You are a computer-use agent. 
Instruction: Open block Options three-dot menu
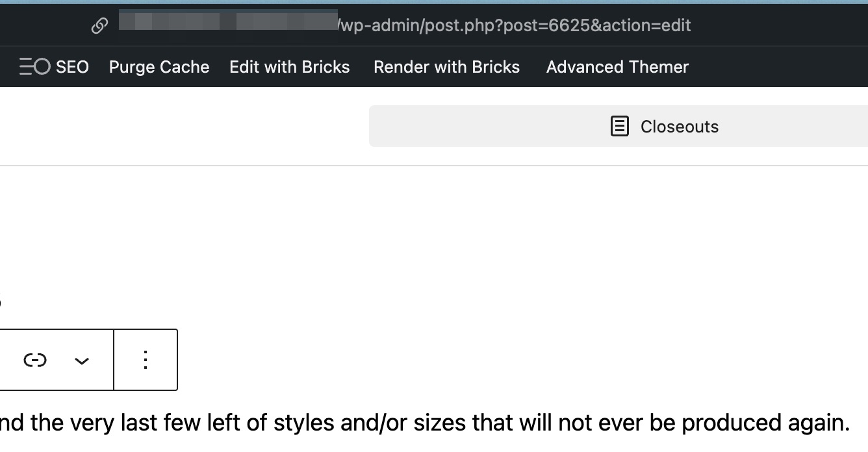tap(146, 360)
